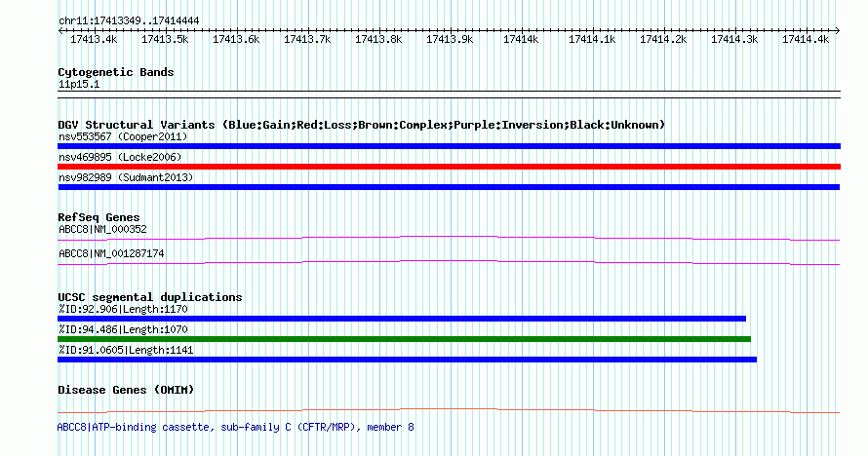
Task: Click the blue bar for %ID:92.906 duplication
Action: click(x=402, y=319)
